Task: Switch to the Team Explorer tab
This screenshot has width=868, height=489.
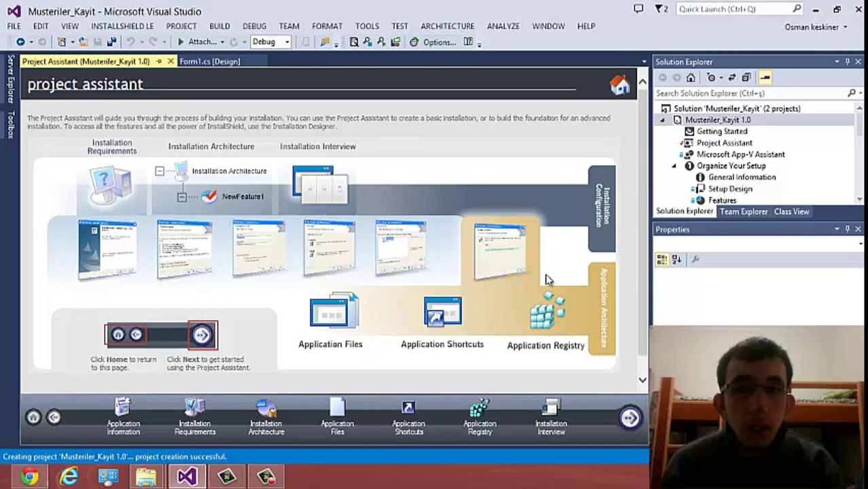Action: 744,212
